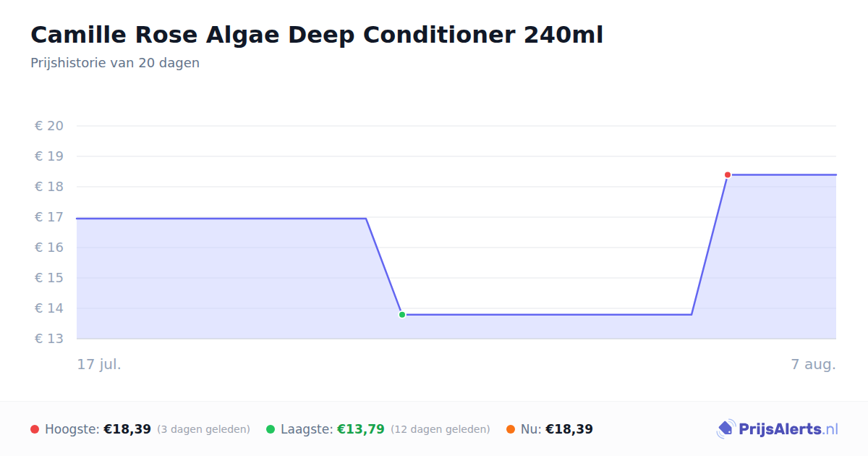Click the PrijsAlerts price tag logo icon
The width and height of the screenshot is (868, 456).
click(726, 429)
